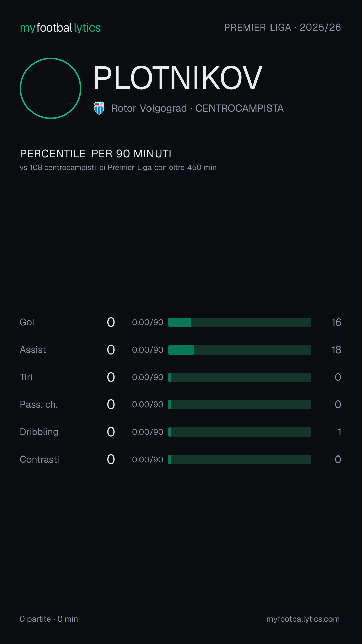The width and height of the screenshot is (362, 644).
Task: Click the Dribbling percentile bar
Action: click(x=240, y=432)
